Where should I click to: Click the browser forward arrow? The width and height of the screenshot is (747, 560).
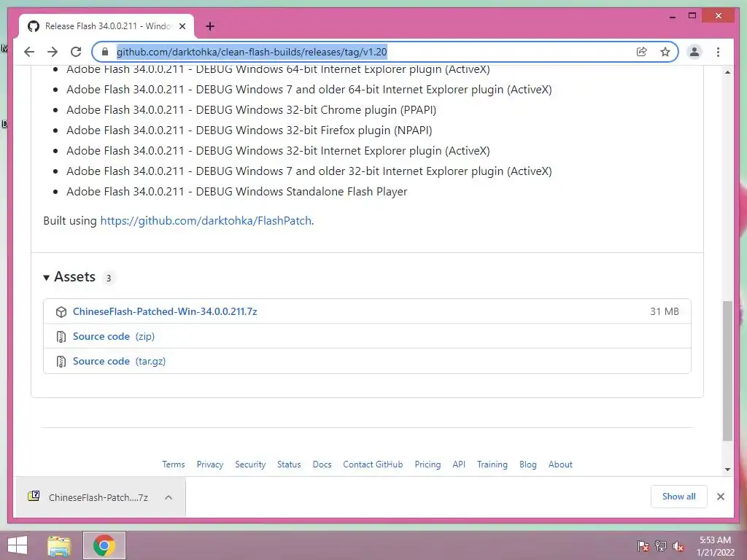click(x=53, y=52)
